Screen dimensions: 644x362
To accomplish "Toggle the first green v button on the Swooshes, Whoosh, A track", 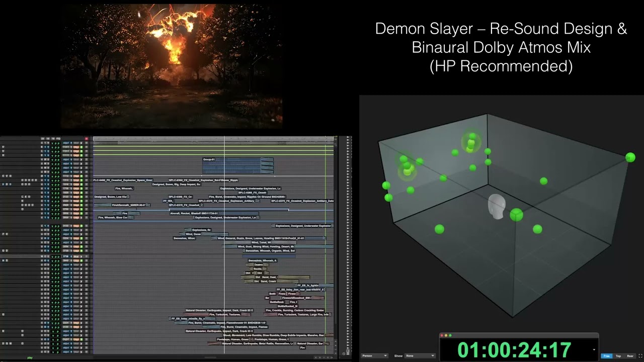I will 52,260.
